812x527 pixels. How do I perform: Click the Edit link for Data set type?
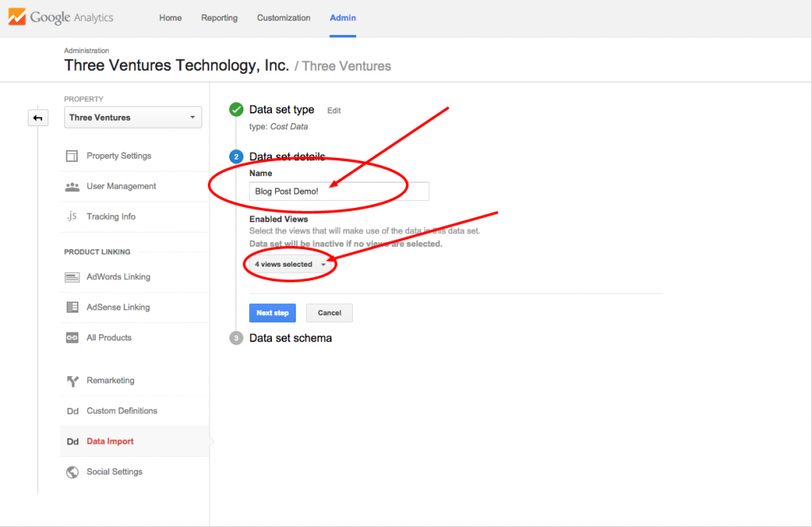coord(334,110)
